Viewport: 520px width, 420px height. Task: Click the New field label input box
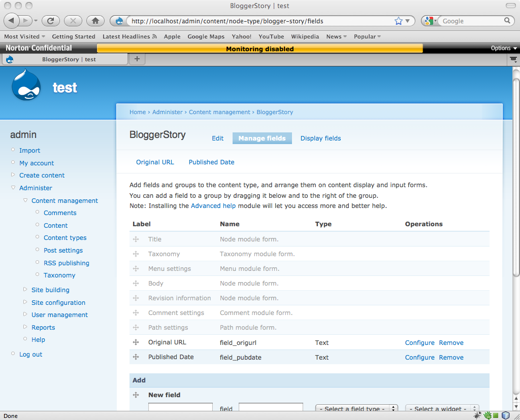[x=180, y=407]
